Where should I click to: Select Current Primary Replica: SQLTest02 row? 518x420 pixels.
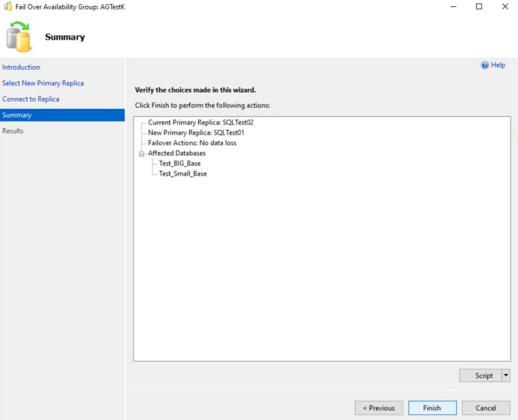[201, 122]
